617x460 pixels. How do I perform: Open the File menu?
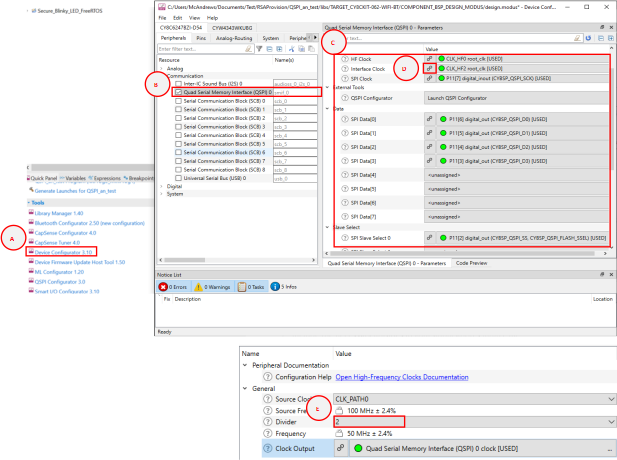(x=162, y=18)
